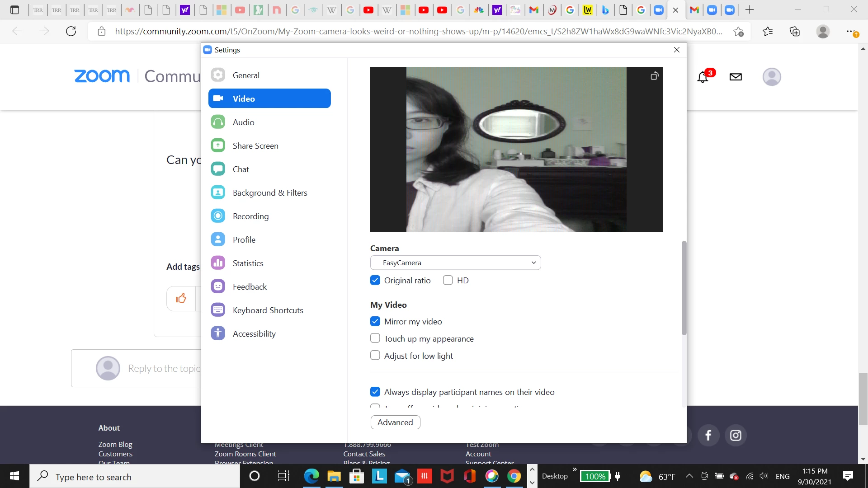The width and height of the screenshot is (868, 488).
Task: Click the thumbs-up like icon
Action: (x=181, y=298)
